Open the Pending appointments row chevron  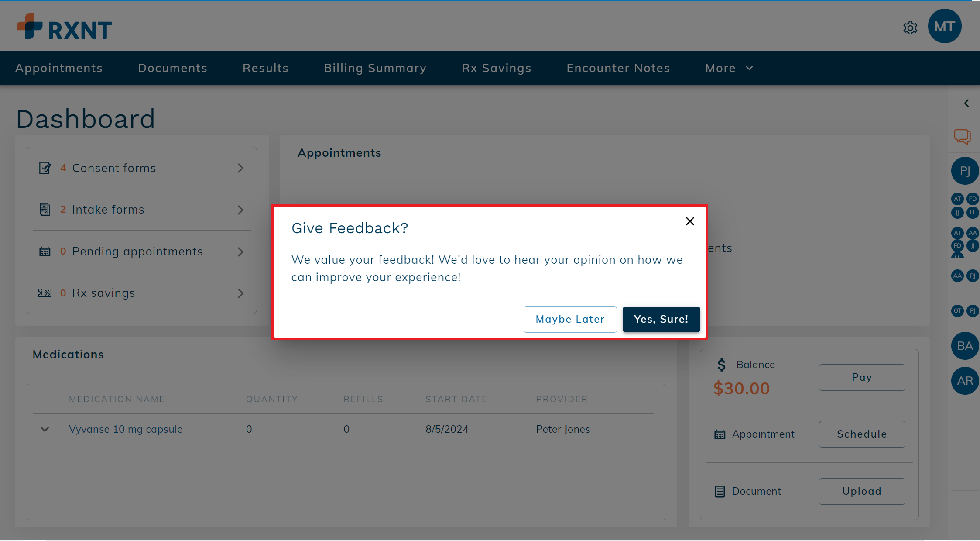tap(240, 252)
